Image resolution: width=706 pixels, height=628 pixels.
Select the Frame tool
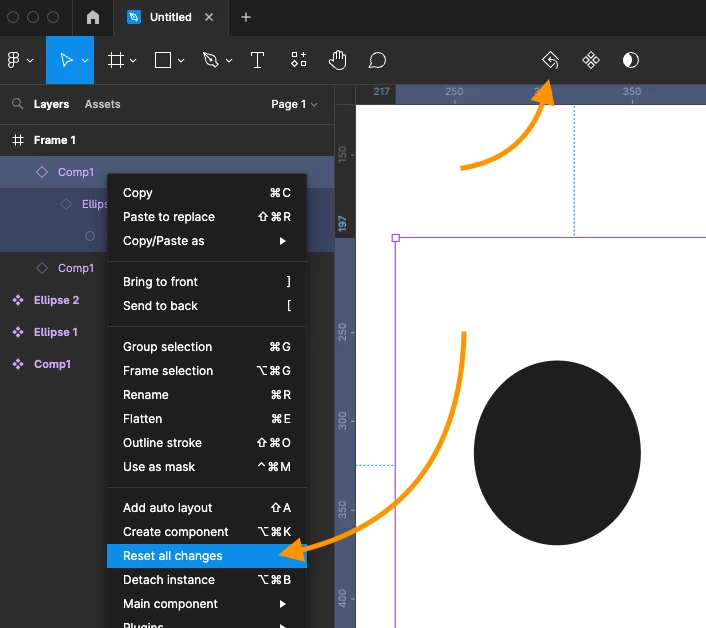(116, 60)
